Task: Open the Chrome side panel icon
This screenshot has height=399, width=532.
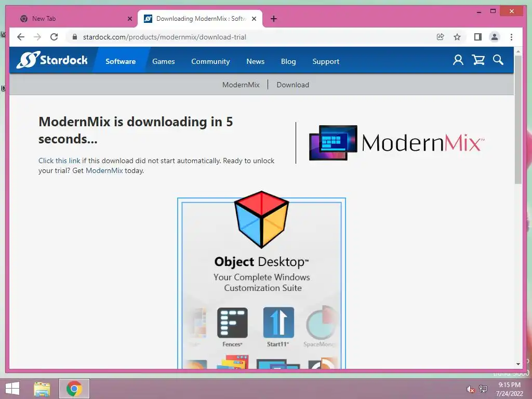Action: [x=478, y=37]
